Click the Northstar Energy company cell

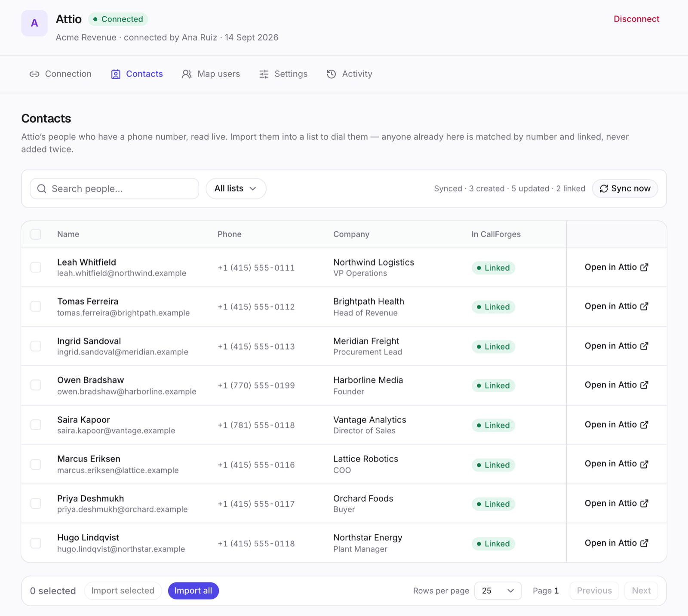[x=368, y=543]
